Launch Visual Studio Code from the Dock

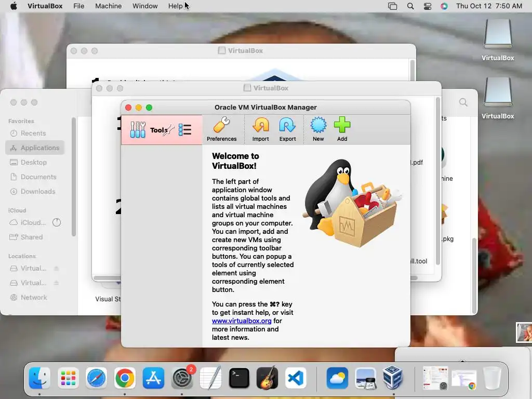click(296, 378)
